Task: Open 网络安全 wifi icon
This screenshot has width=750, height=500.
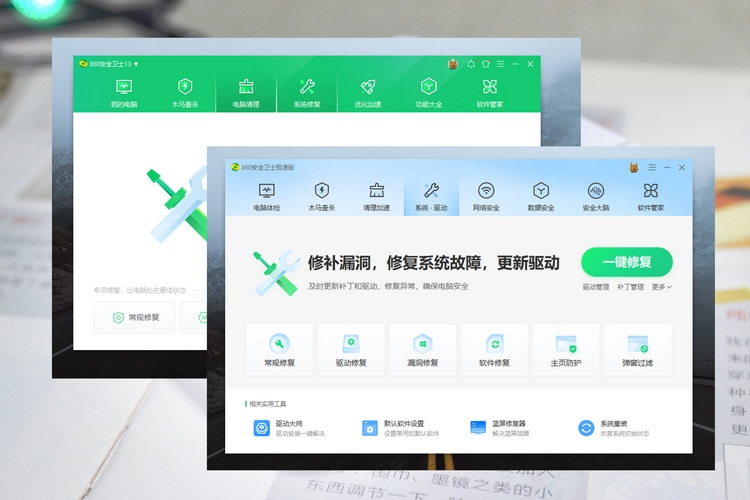Action: coord(486,197)
